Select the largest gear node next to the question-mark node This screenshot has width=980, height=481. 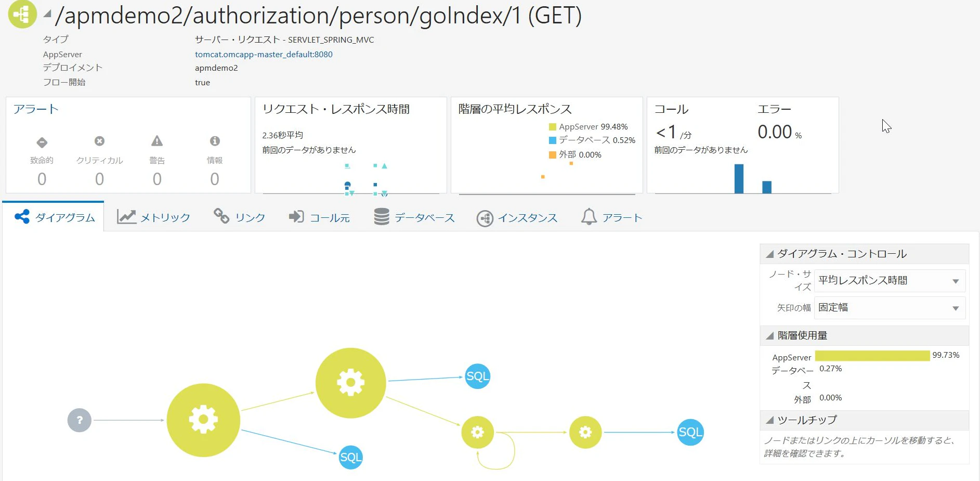[203, 420]
